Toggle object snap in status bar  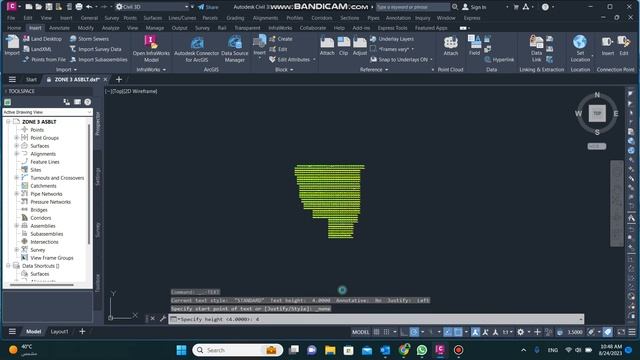[458, 332]
